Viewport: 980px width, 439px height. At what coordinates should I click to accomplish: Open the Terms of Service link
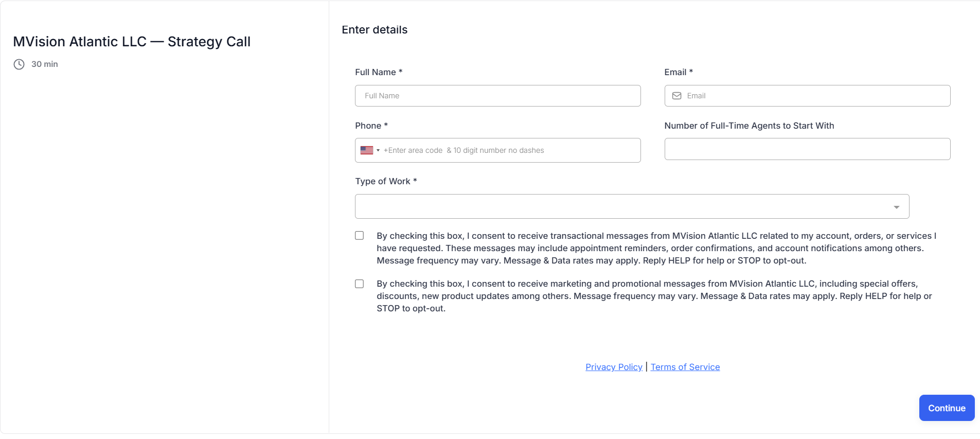pyautogui.click(x=685, y=367)
